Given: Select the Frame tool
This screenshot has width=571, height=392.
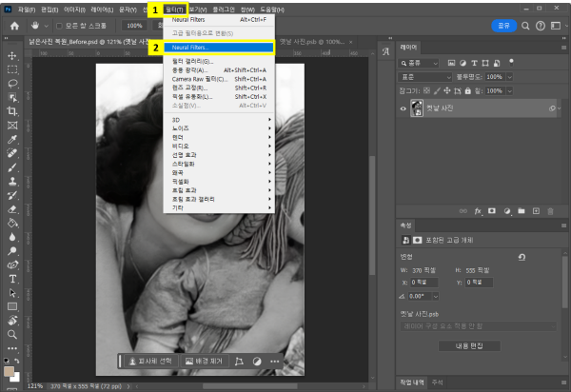Looking at the screenshot, I should 12,126.
